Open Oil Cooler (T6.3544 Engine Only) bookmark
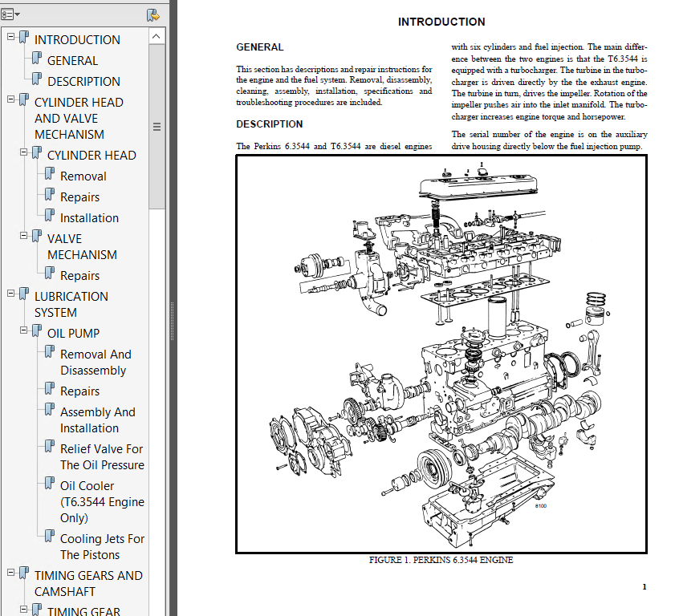This screenshot has width=675, height=616. (102, 501)
